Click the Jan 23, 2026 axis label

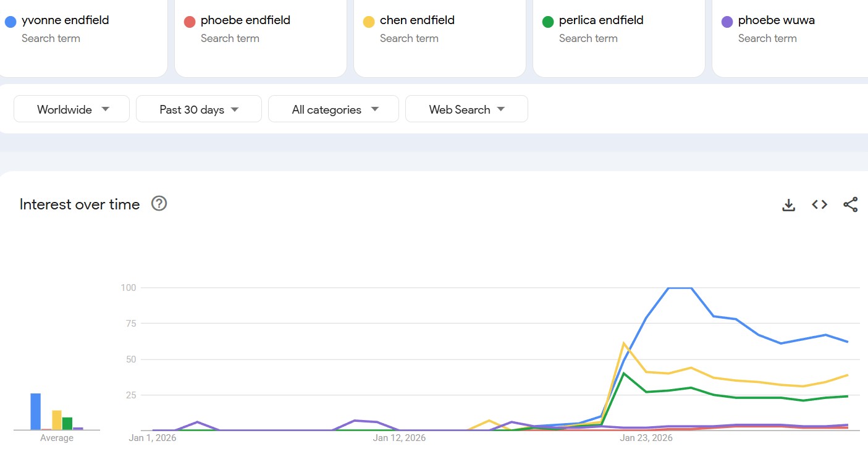(646, 438)
